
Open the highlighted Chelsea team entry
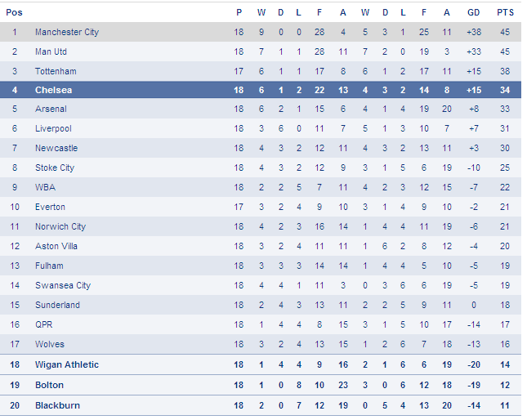pyautogui.click(x=53, y=90)
